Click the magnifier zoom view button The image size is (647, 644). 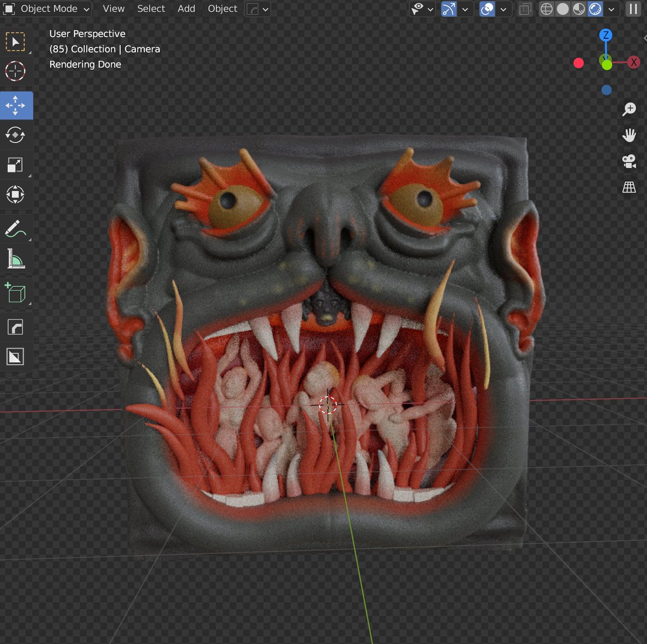tap(629, 109)
